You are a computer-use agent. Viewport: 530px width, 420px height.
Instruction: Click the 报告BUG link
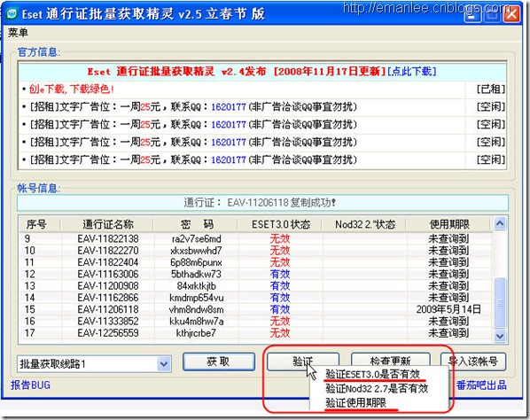(x=30, y=385)
